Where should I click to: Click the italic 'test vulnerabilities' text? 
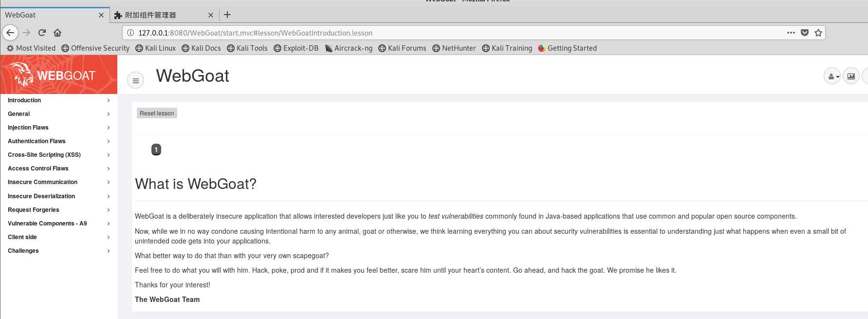coord(456,216)
